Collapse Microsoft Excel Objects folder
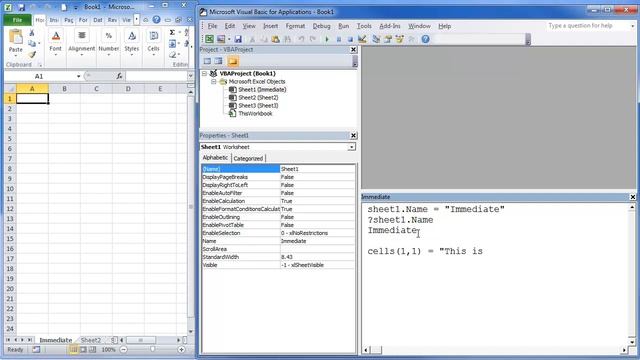The height and width of the screenshot is (360, 640). click(213, 82)
